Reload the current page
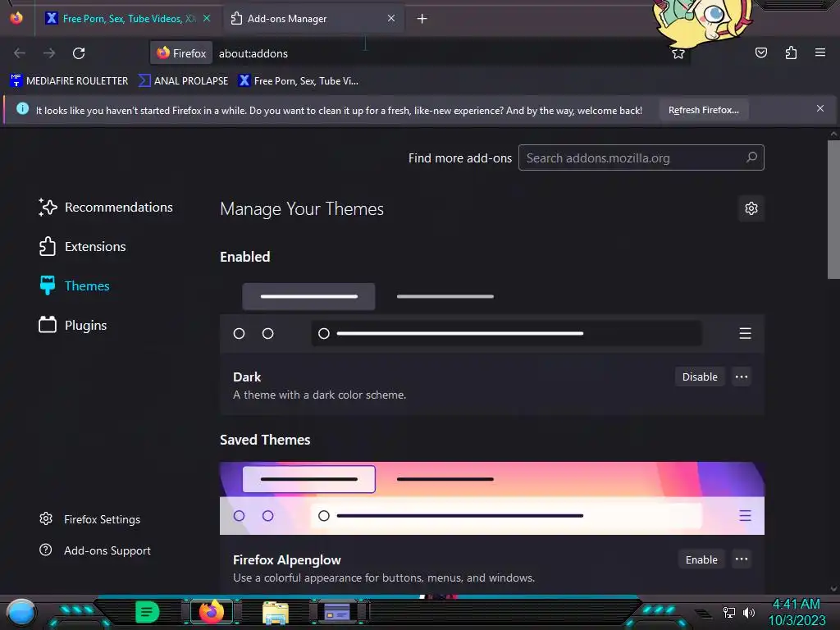This screenshot has height=630, width=840. (79, 53)
